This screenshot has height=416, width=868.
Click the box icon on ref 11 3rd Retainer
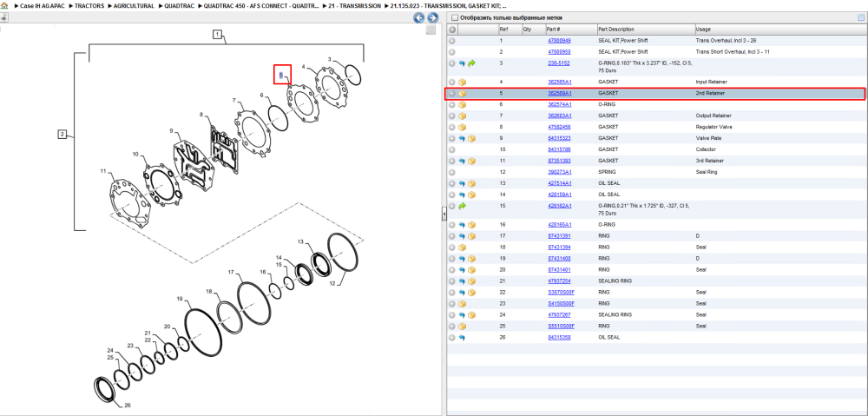tap(471, 161)
